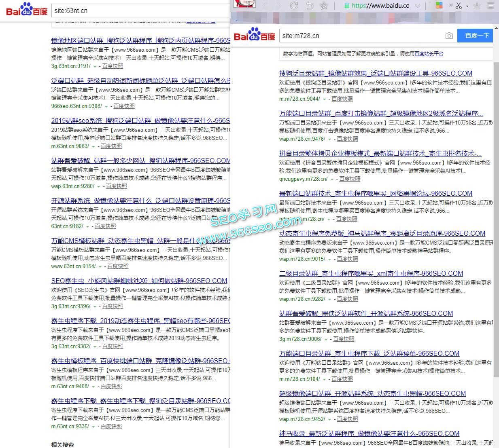Expand dropdown next to wap.m728.cn:9015/
The image size is (499, 448).
[329, 259]
